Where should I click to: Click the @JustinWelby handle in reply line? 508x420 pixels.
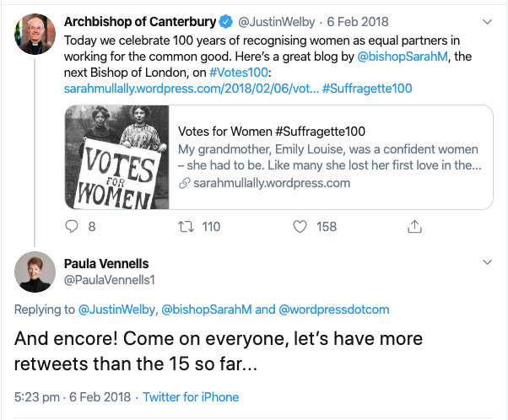pos(116,310)
